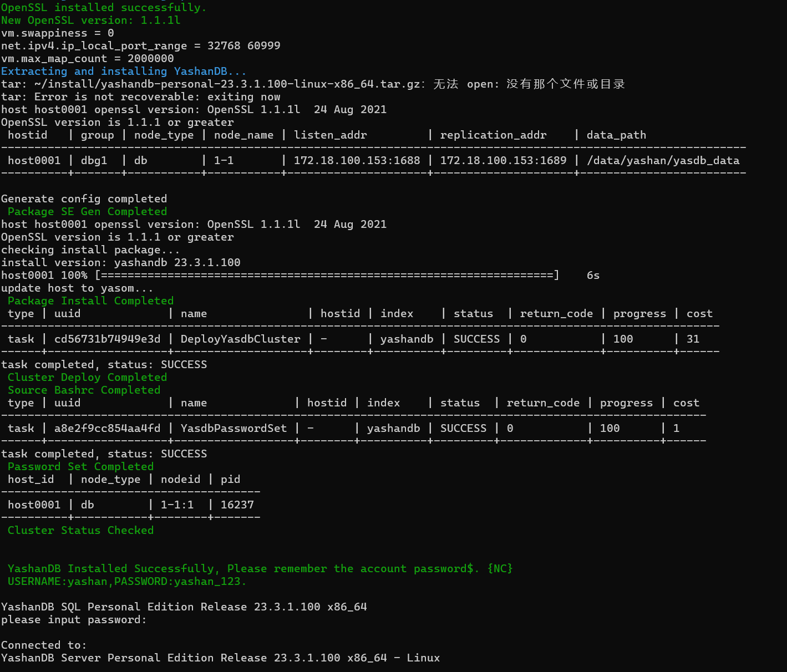Click "YashanDB Server Personal Edition Release" line
The height and width of the screenshot is (672, 787).
(x=221, y=658)
